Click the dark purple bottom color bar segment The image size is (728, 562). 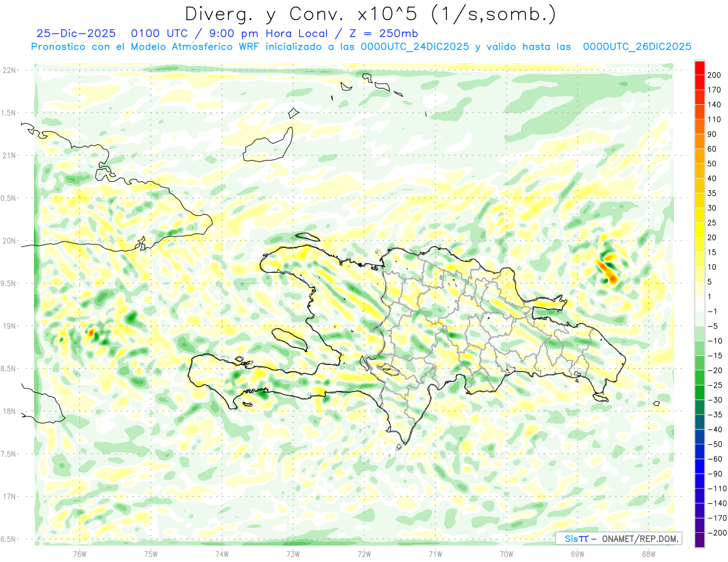point(699,540)
